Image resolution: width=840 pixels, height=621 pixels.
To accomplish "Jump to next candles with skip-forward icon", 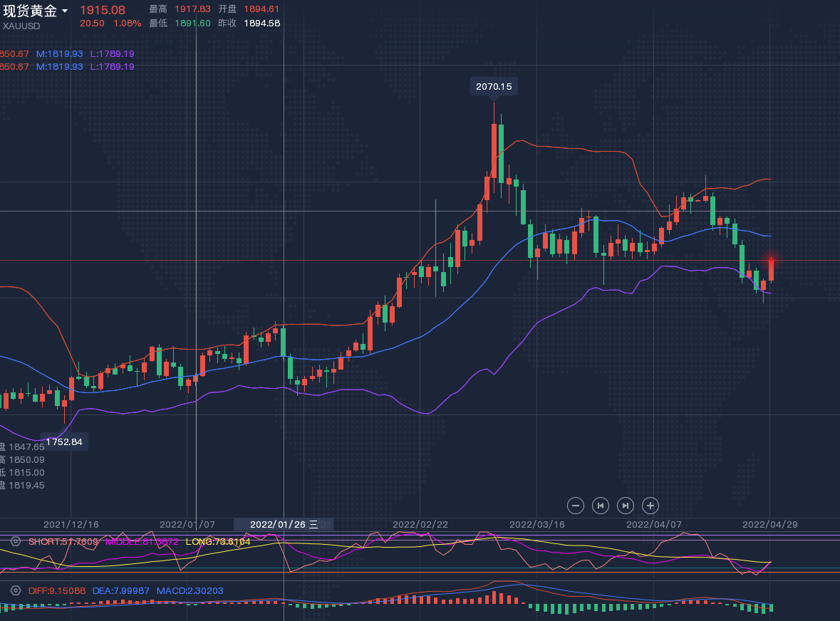I will click(x=625, y=506).
